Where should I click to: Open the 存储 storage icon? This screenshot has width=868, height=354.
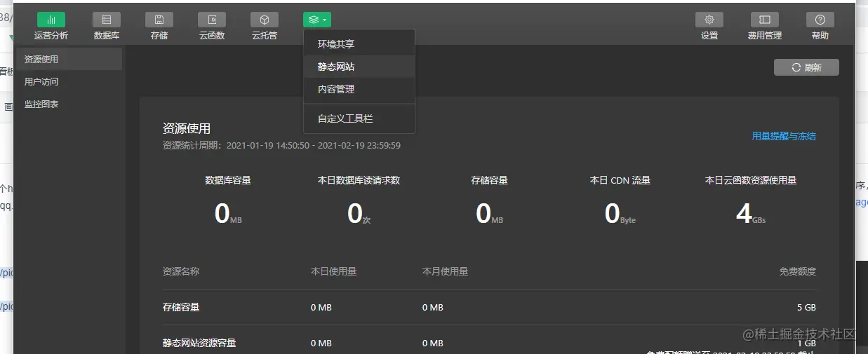click(x=159, y=20)
